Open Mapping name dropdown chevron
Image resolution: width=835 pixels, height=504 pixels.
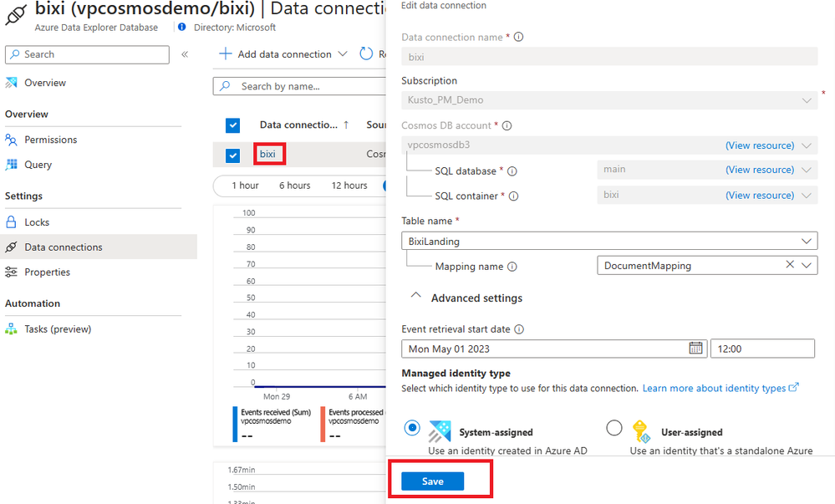click(807, 265)
